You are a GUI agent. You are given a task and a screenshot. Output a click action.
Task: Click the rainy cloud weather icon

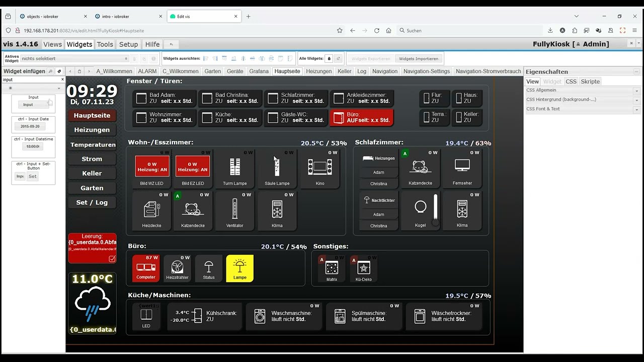tap(92, 305)
